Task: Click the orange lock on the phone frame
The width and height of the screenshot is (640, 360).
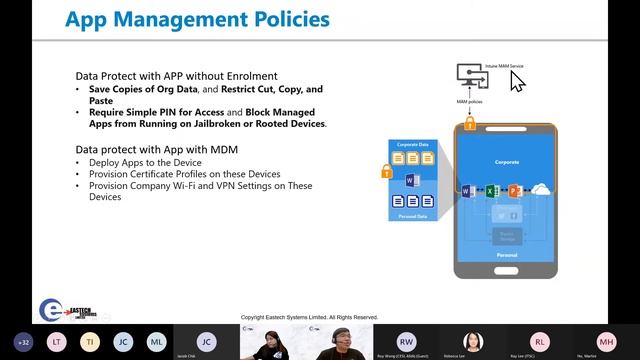Action: (x=470, y=123)
